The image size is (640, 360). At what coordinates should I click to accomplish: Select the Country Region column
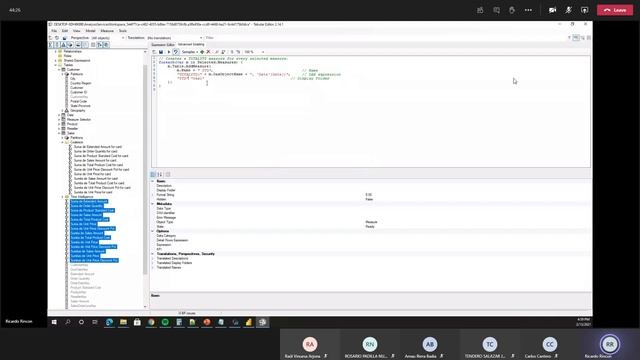pyautogui.click(x=81, y=83)
